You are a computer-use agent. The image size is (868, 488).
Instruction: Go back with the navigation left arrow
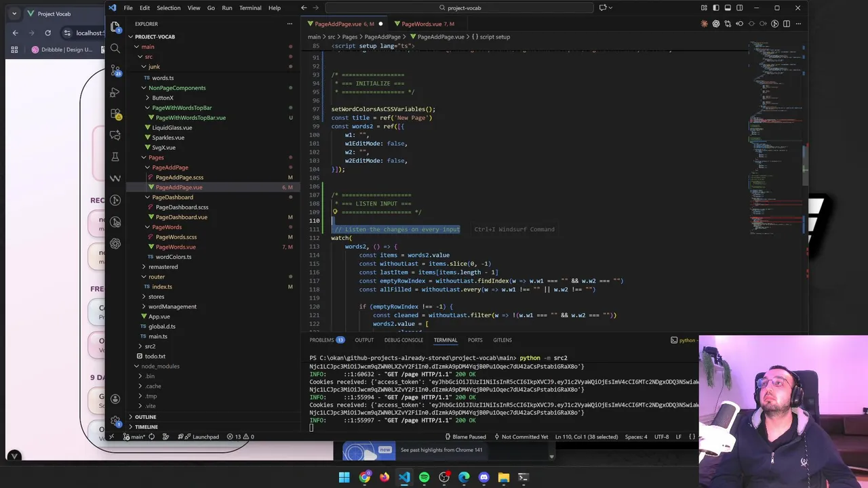point(304,8)
